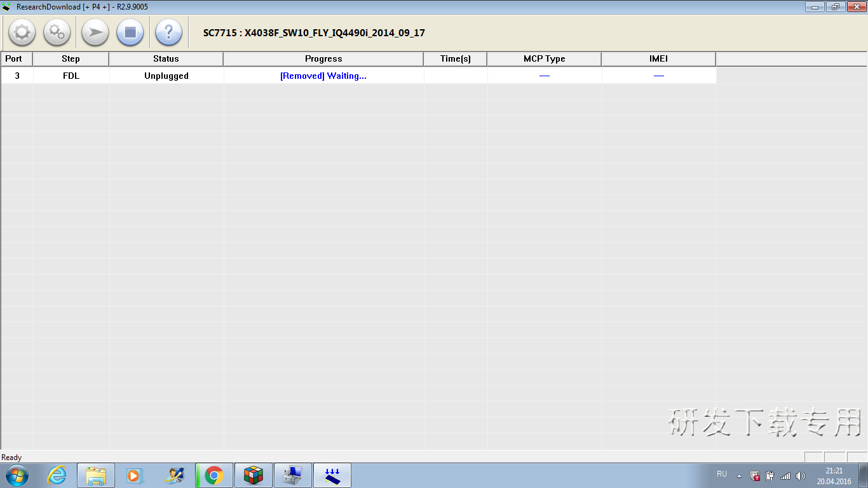
Task: Open the help question mark icon
Action: [168, 32]
